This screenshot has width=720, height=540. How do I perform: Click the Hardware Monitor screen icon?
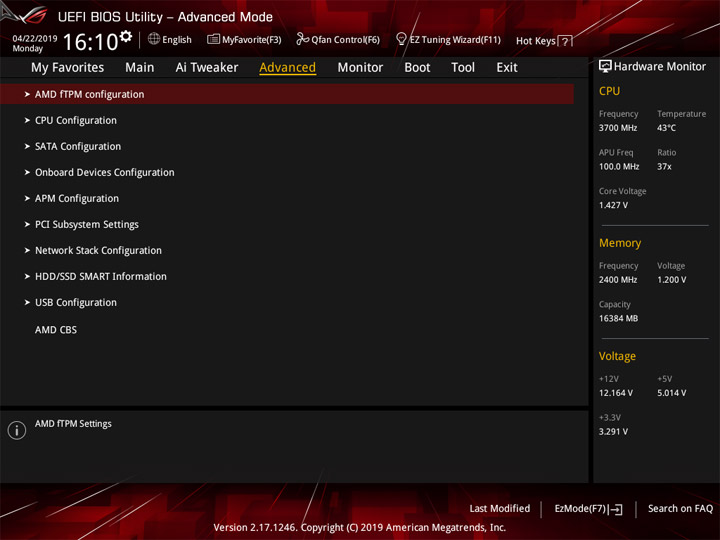pyautogui.click(x=605, y=67)
